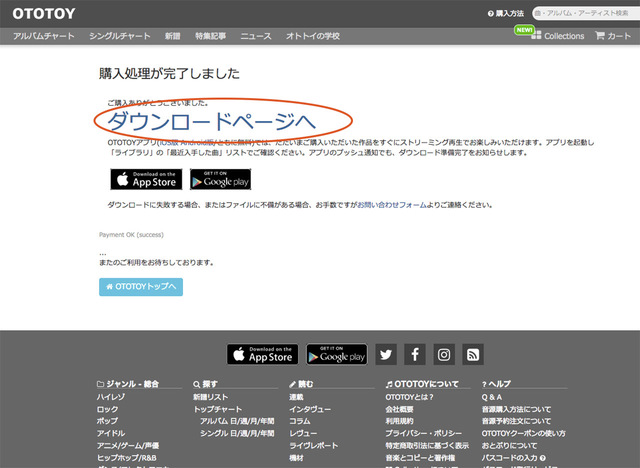The image size is (640, 468).
Task: Open トップチャート in footer
Action: click(x=218, y=409)
